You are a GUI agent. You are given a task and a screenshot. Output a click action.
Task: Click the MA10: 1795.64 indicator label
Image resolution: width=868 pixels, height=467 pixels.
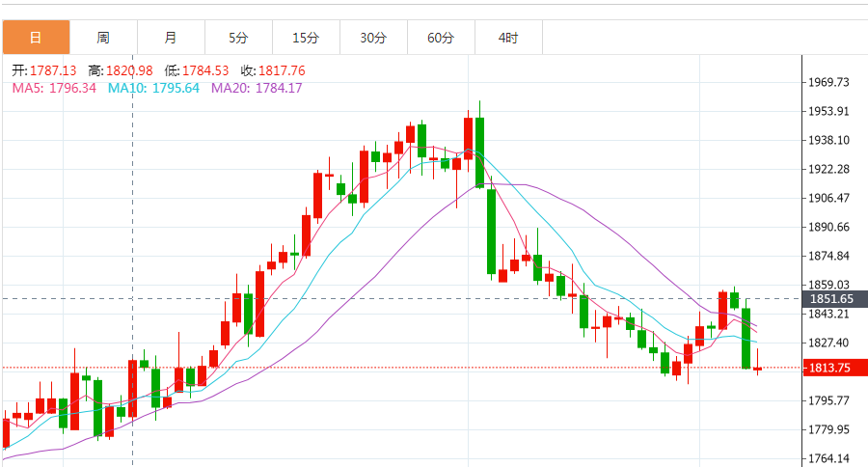pyautogui.click(x=153, y=88)
